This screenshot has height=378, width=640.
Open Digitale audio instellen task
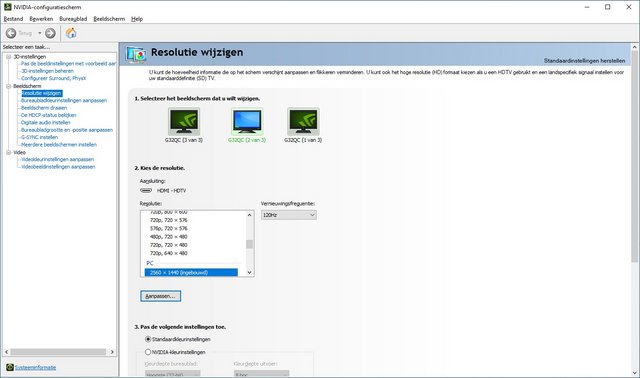46,122
